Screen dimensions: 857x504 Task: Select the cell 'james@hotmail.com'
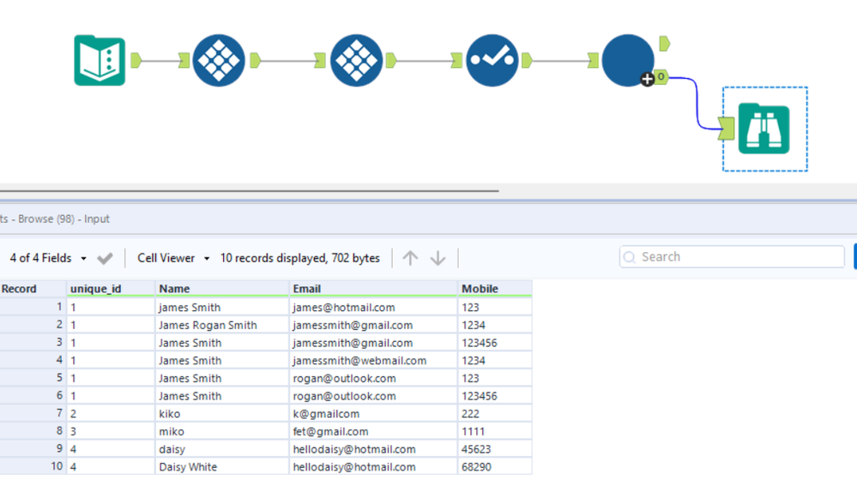tap(373, 308)
